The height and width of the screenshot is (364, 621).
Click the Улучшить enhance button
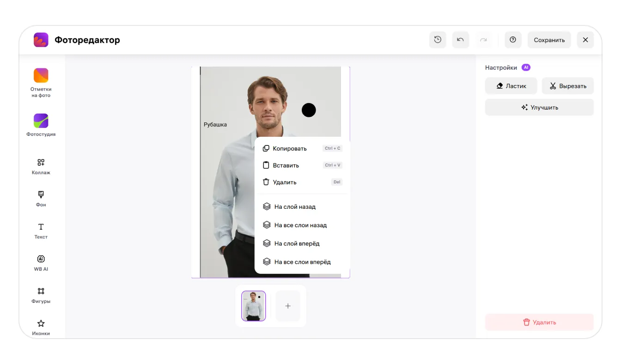click(539, 107)
